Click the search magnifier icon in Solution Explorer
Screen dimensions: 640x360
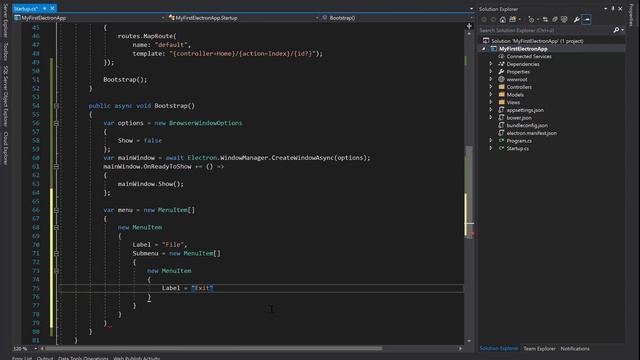616,30
